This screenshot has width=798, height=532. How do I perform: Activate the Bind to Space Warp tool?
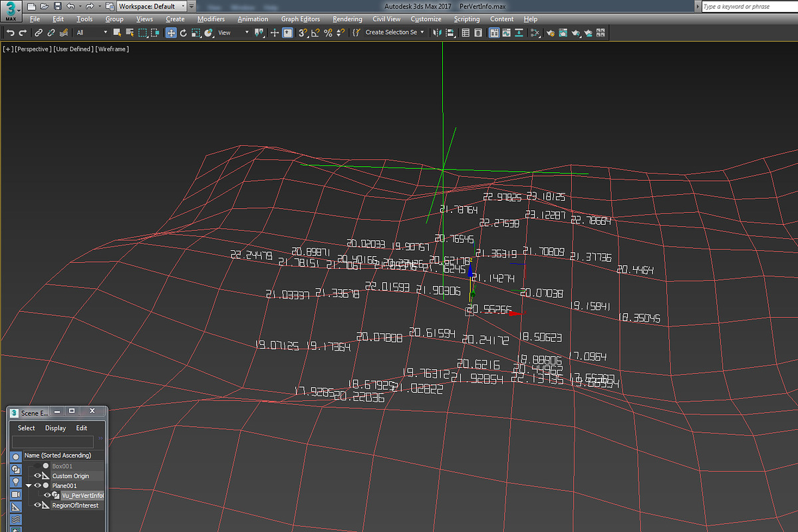pos(64,33)
